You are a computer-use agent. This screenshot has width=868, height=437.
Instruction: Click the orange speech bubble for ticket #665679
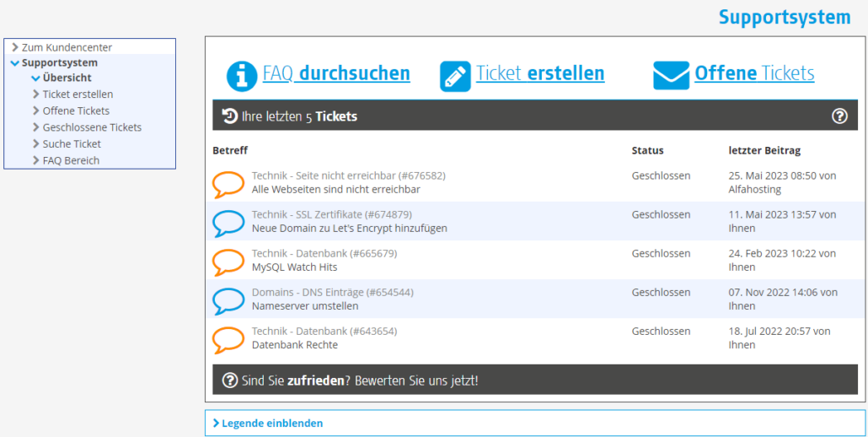click(228, 262)
